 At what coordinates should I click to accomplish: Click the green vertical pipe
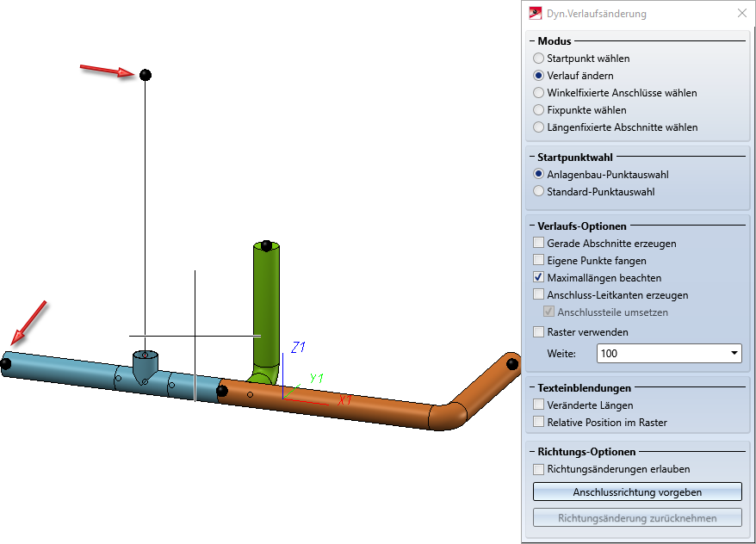click(x=266, y=308)
